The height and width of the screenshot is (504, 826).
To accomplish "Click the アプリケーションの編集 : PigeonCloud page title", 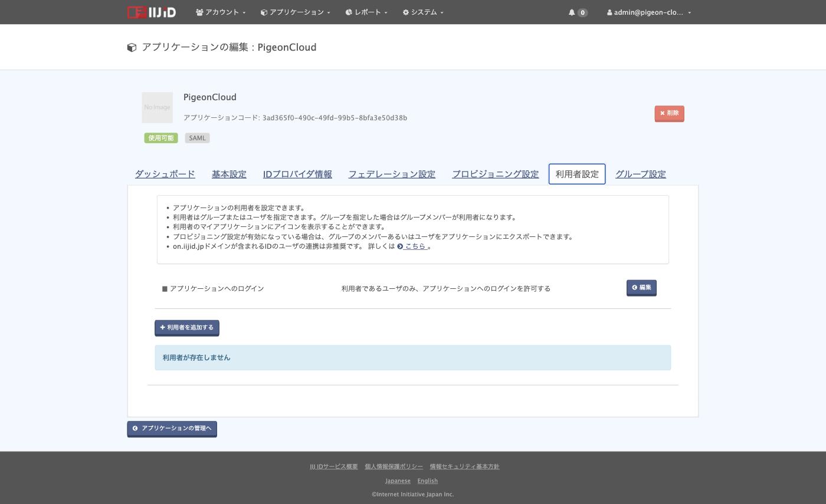I will tap(229, 47).
